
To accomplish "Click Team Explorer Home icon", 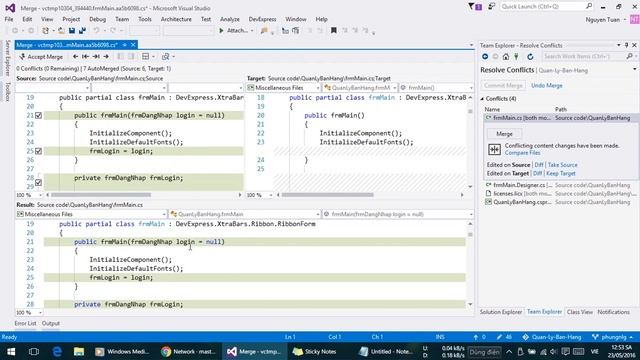I will pyautogui.click(x=506, y=57).
